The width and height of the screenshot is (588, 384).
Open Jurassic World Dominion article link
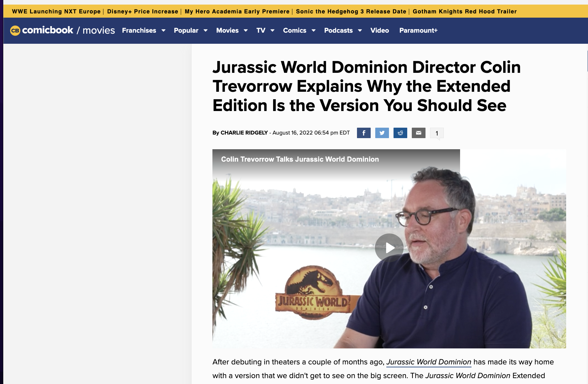click(x=429, y=362)
